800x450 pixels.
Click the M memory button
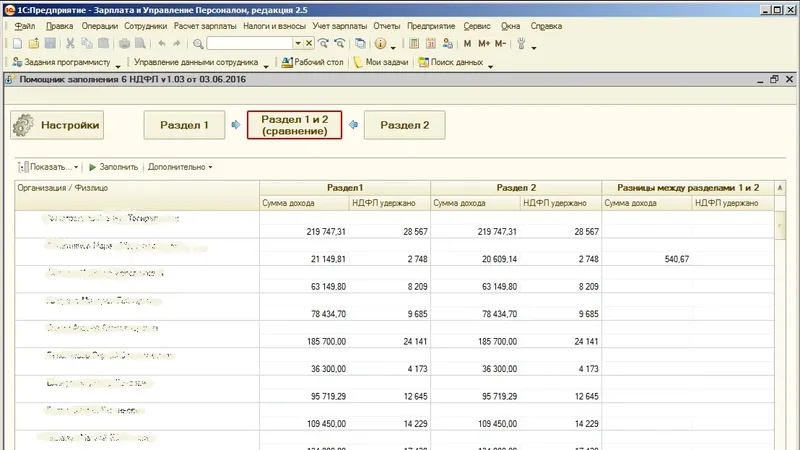(467, 44)
